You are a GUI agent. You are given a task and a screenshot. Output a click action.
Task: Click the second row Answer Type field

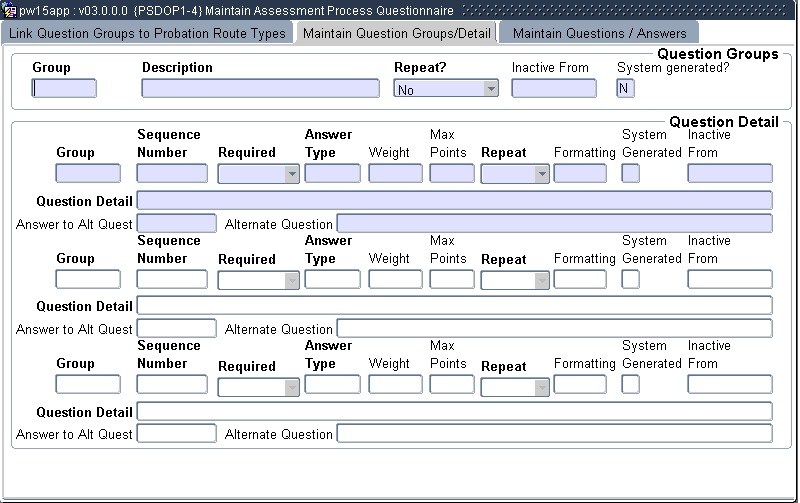(332, 280)
